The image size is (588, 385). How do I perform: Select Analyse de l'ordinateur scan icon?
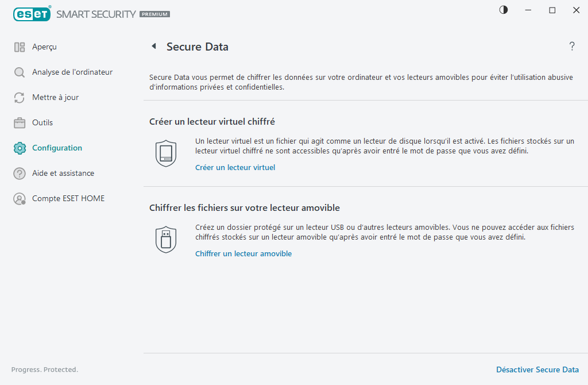(19, 72)
